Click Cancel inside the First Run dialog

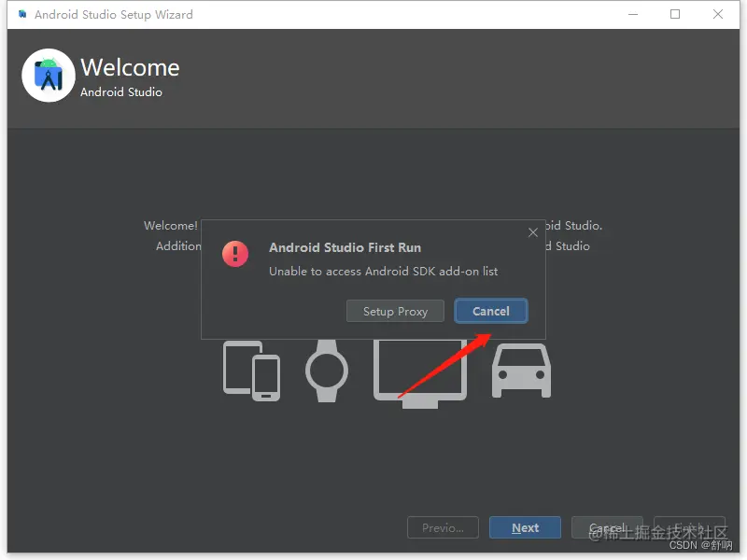[x=491, y=311]
